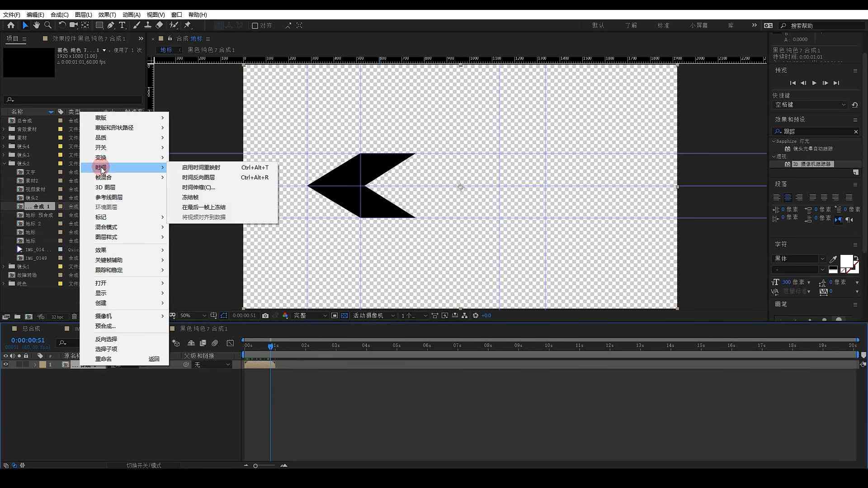Click the white fill color swatch
The height and width of the screenshot is (488, 868).
click(x=846, y=261)
